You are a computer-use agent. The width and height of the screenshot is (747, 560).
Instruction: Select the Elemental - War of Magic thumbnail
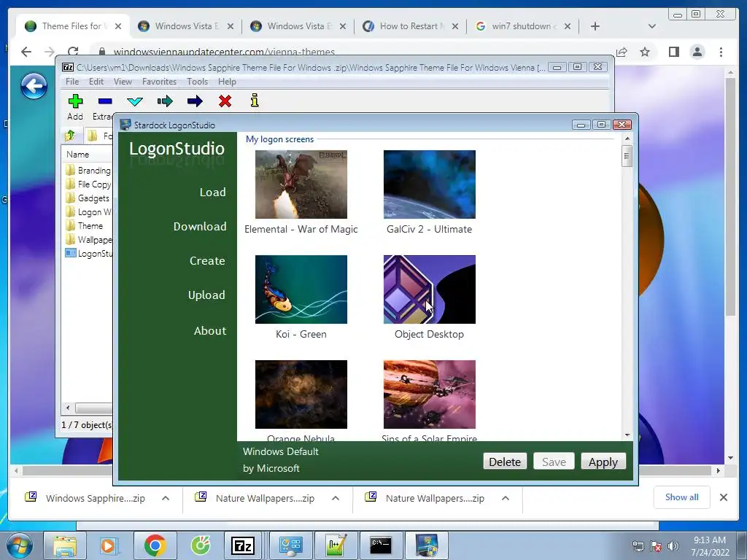coord(301,184)
